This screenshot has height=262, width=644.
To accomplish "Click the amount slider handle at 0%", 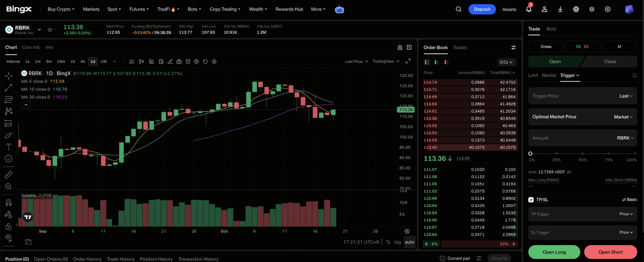I will [530, 154].
